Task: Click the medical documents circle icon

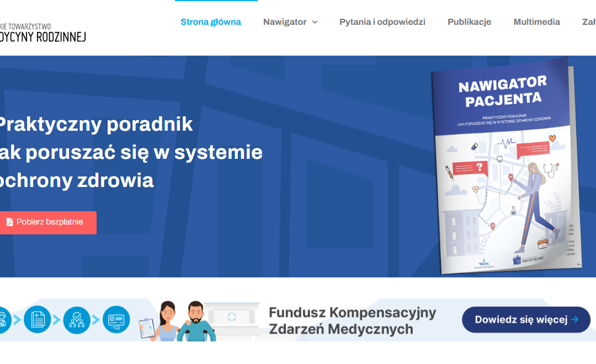Action: (x=37, y=320)
